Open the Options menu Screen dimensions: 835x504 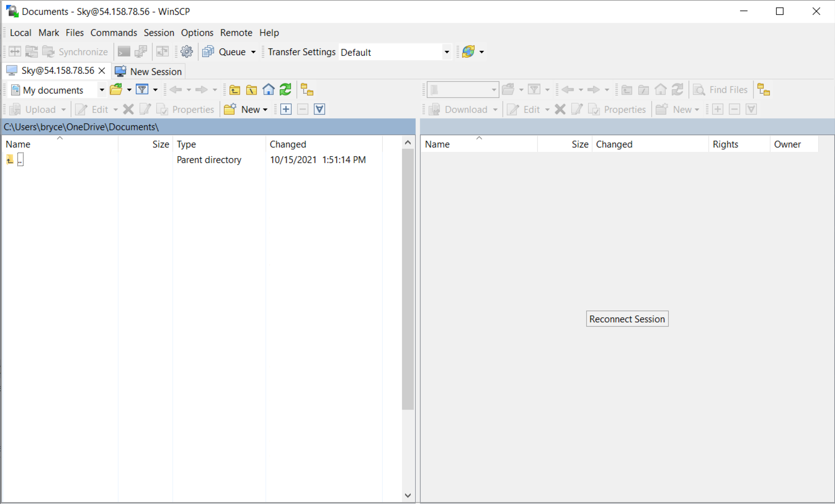[x=197, y=33]
